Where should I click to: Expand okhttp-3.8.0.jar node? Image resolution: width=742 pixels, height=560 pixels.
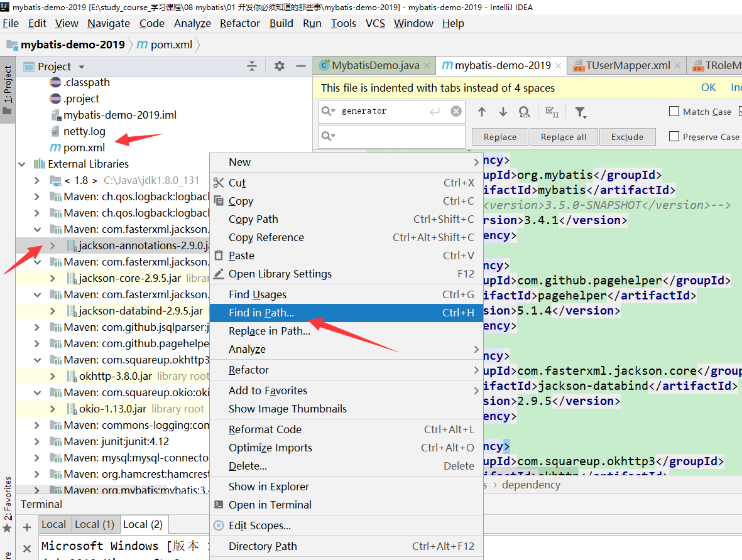tap(53, 376)
